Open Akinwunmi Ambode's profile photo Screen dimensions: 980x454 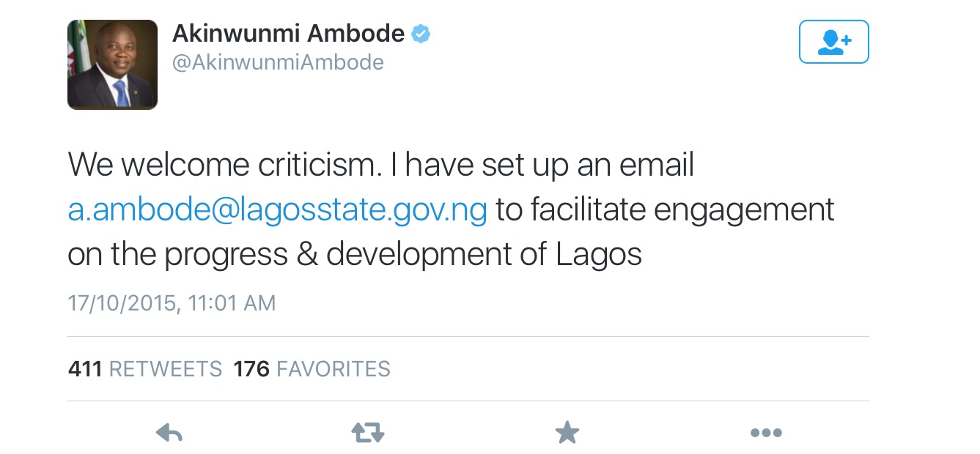(112, 64)
